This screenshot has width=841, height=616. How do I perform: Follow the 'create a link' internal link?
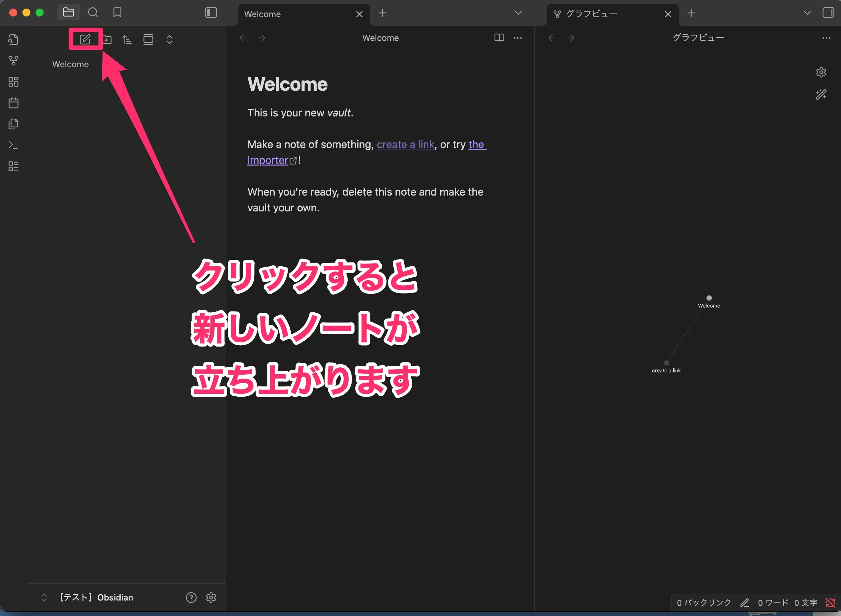click(x=405, y=144)
